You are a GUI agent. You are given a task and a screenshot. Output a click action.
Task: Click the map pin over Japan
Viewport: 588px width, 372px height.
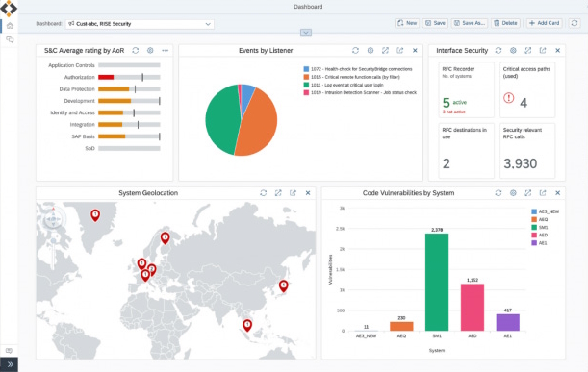(284, 285)
